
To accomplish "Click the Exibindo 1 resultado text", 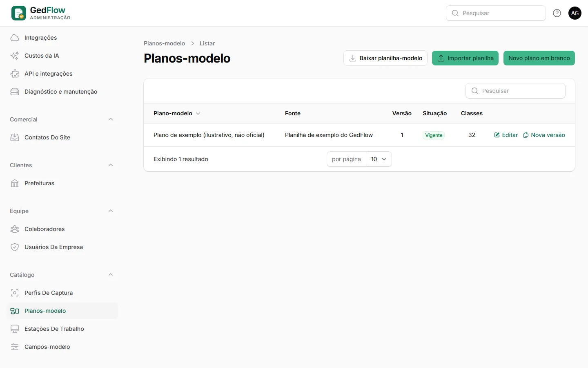I will (181, 159).
